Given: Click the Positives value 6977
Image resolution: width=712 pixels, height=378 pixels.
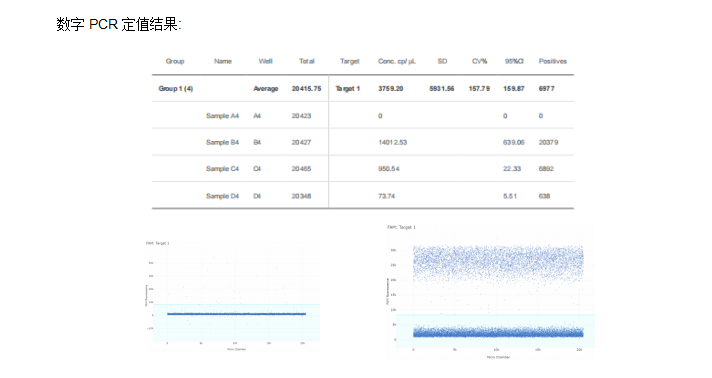Looking at the screenshot, I should coord(547,89).
